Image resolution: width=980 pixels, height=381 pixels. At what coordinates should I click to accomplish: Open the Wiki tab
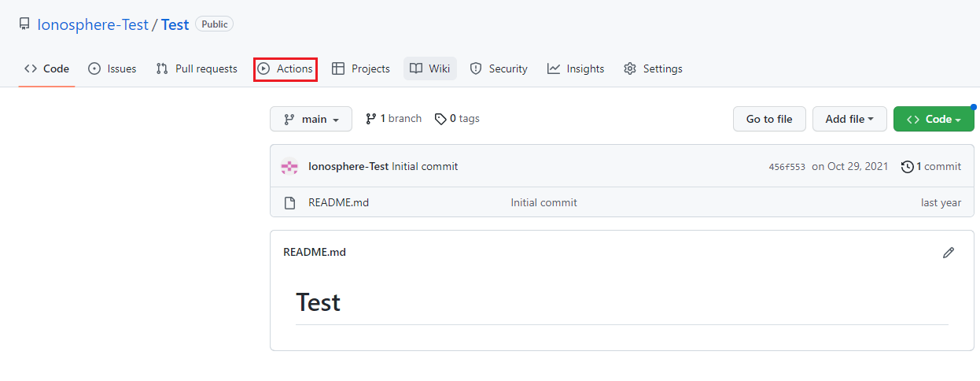coord(430,68)
